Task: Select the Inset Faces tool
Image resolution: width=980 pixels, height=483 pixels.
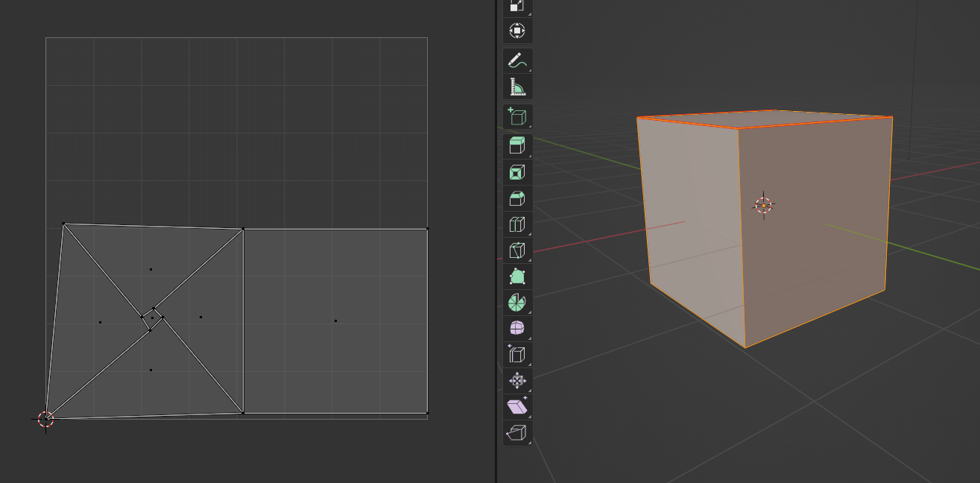Action: (x=517, y=173)
